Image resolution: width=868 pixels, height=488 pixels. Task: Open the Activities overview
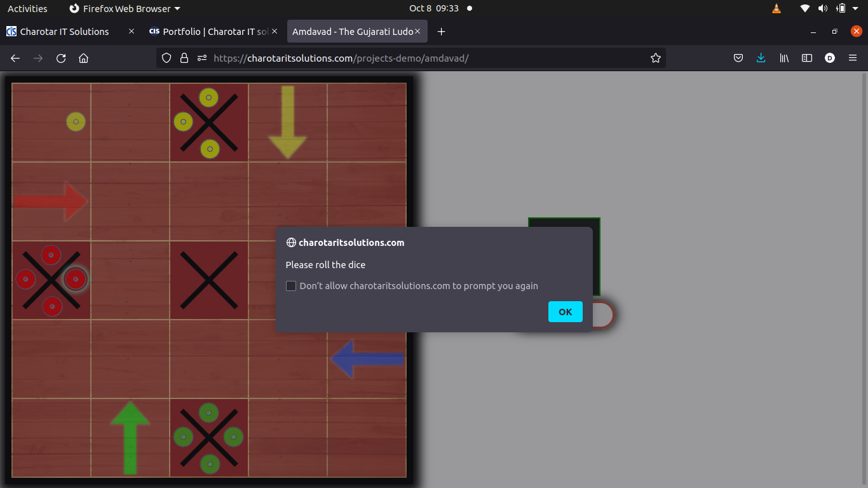[x=27, y=8]
